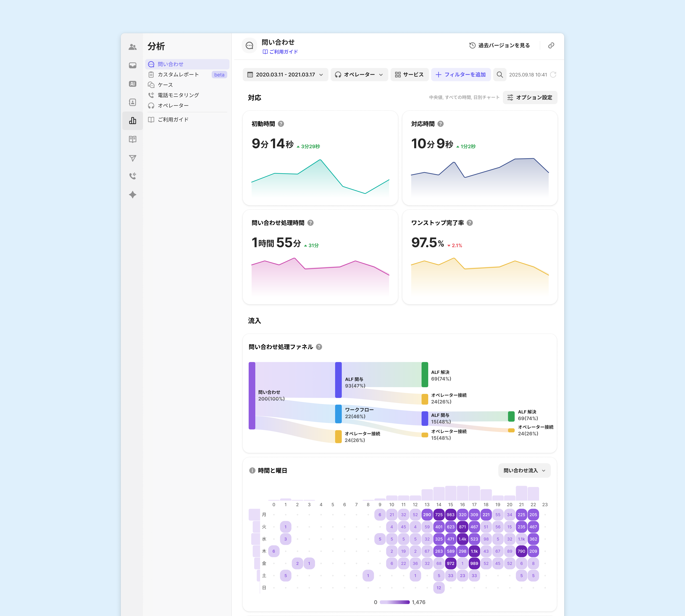Click the sparkle icon in sidebar
This screenshot has height=616, width=685.
tap(132, 195)
